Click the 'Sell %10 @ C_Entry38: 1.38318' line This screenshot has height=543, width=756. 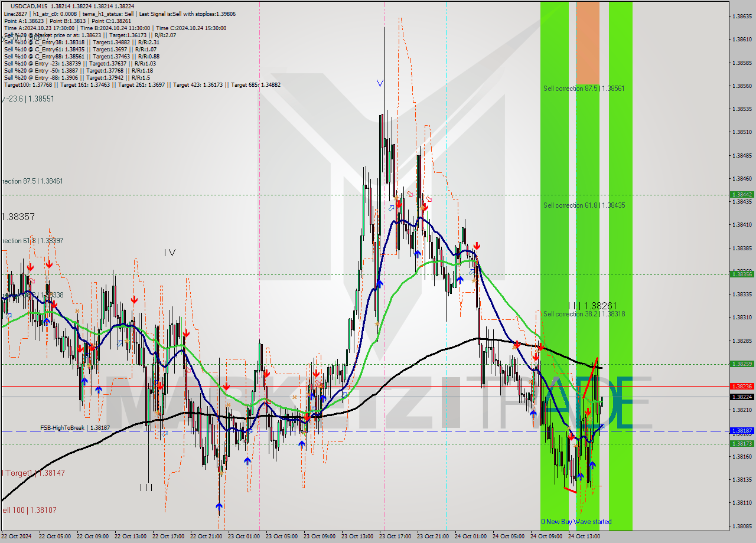[x=82, y=42]
